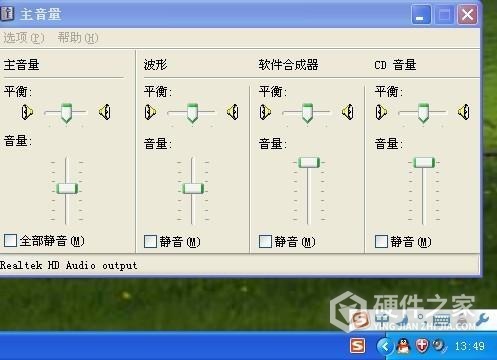This screenshot has width=497, height=360.
Task: Click the 主音量 window title bar icon
Action: click(7, 14)
